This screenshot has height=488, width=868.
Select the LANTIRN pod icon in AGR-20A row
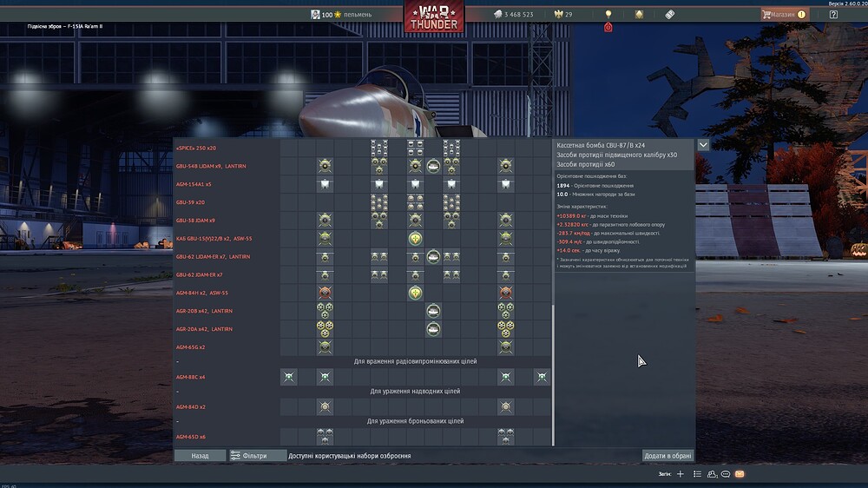click(433, 329)
